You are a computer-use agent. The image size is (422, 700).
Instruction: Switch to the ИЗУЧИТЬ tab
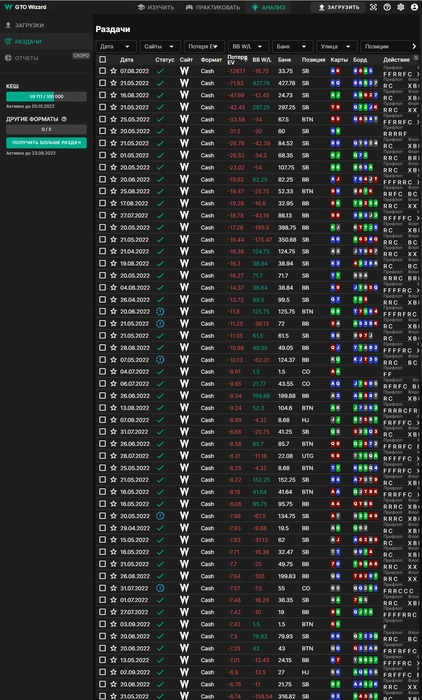pyautogui.click(x=156, y=7)
